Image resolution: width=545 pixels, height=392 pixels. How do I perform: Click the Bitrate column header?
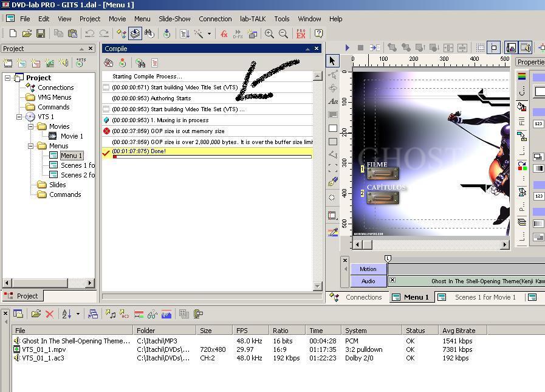click(462, 331)
